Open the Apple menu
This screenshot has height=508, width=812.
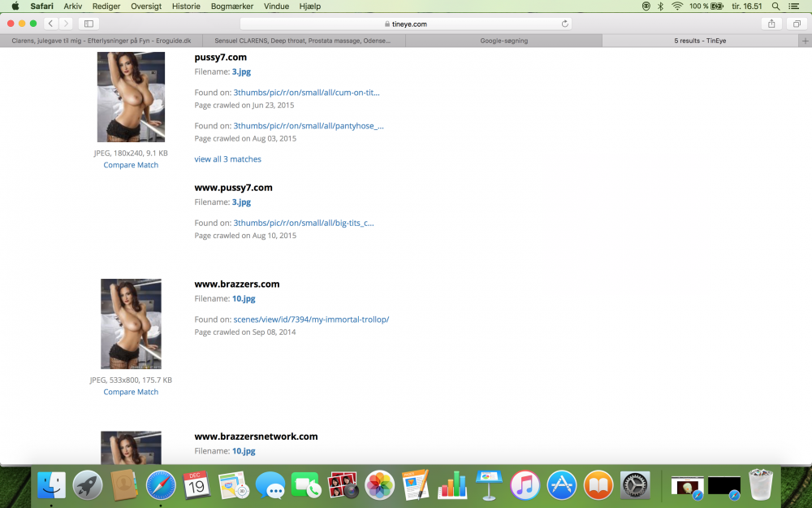pyautogui.click(x=15, y=7)
